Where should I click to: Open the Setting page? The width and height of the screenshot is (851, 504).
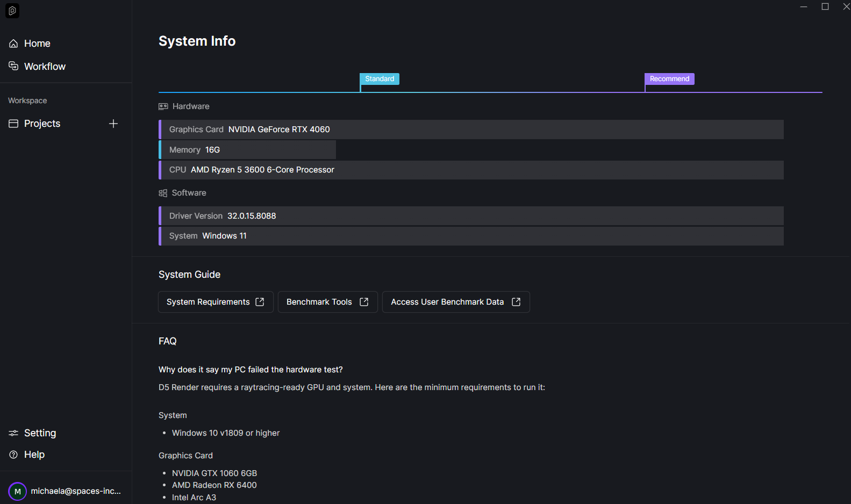coord(40,433)
